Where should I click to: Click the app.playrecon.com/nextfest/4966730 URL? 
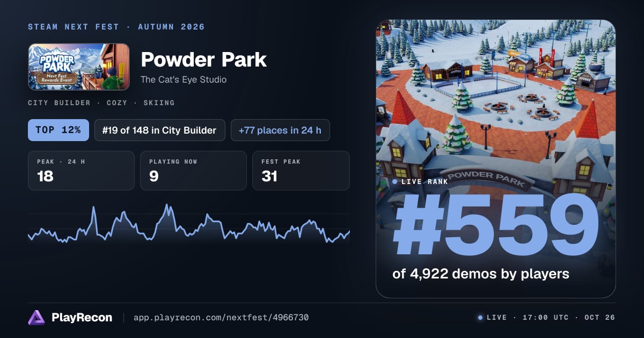[x=221, y=318]
